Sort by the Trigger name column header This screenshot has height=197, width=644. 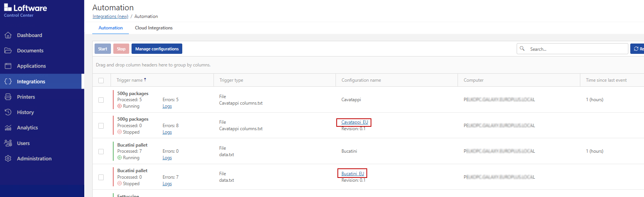[x=130, y=80]
